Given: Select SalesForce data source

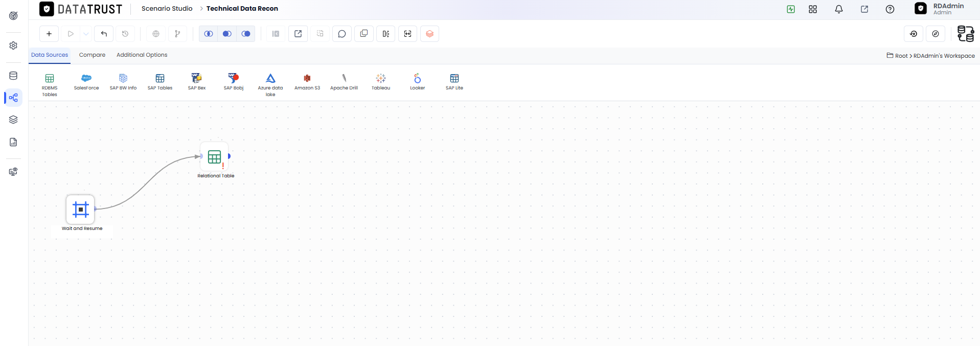Looking at the screenshot, I should click(86, 82).
